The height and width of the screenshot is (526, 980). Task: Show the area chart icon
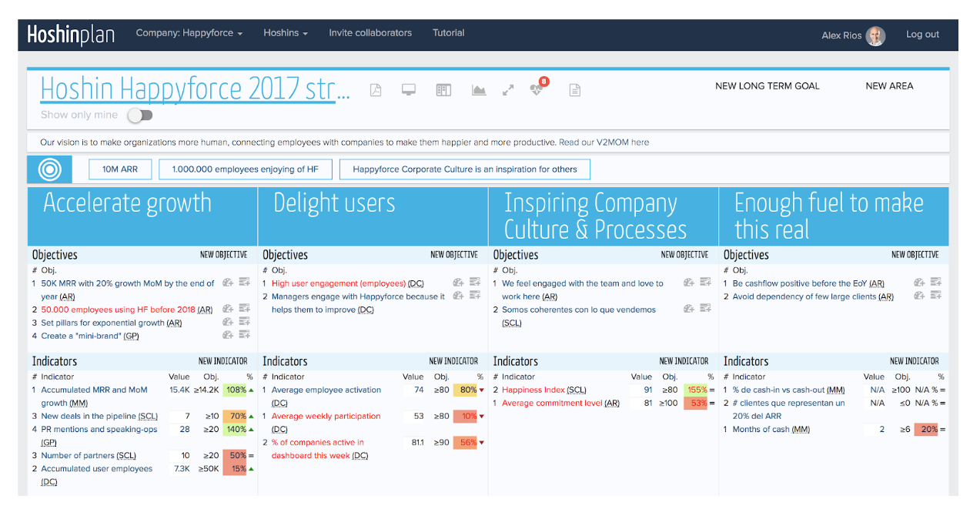(x=479, y=90)
